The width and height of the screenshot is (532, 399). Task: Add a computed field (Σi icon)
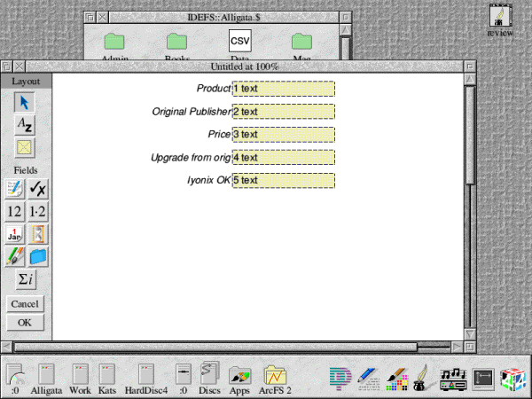pyautogui.click(x=26, y=280)
